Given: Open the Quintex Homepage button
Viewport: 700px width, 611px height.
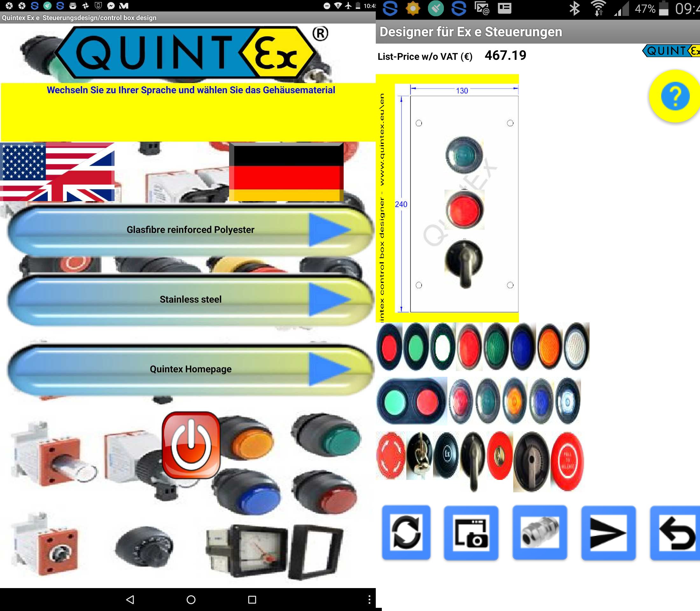Looking at the screenshot, I should coord(191,369).
